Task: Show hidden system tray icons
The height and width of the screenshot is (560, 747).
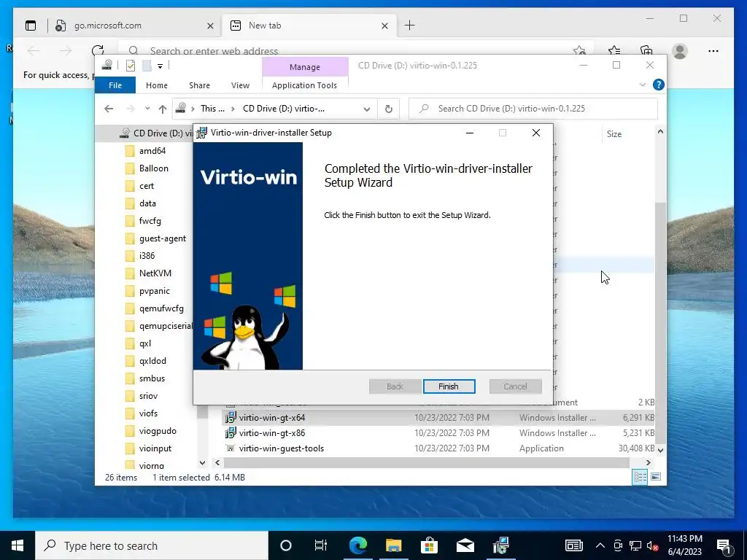Action: point(600,545)
